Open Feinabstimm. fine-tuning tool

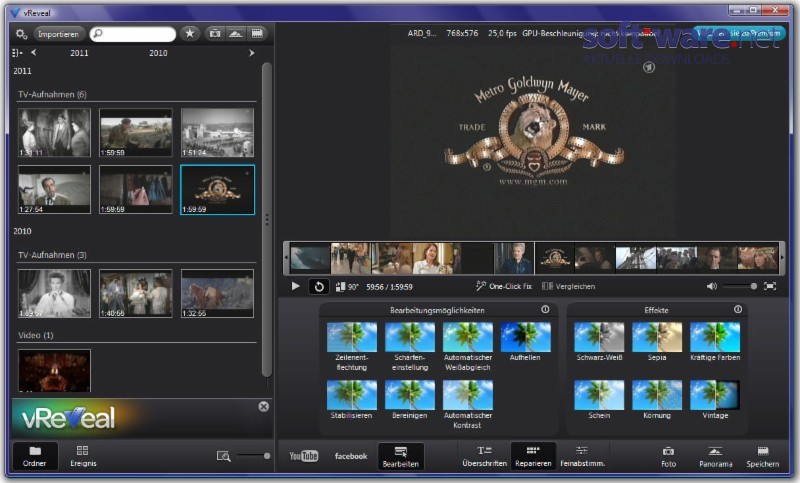coord(583,456)
